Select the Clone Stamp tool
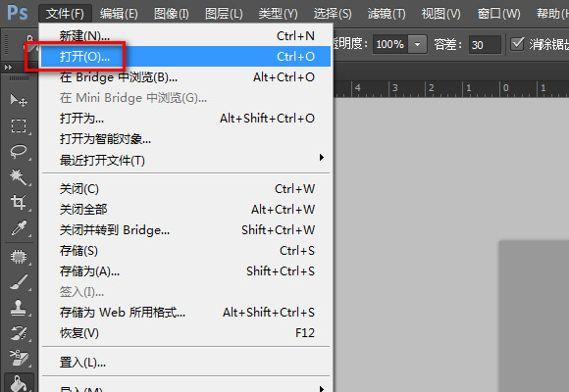The width and height of the screenshot is (569, 392). pyautogui.click(x=19, y=308)
